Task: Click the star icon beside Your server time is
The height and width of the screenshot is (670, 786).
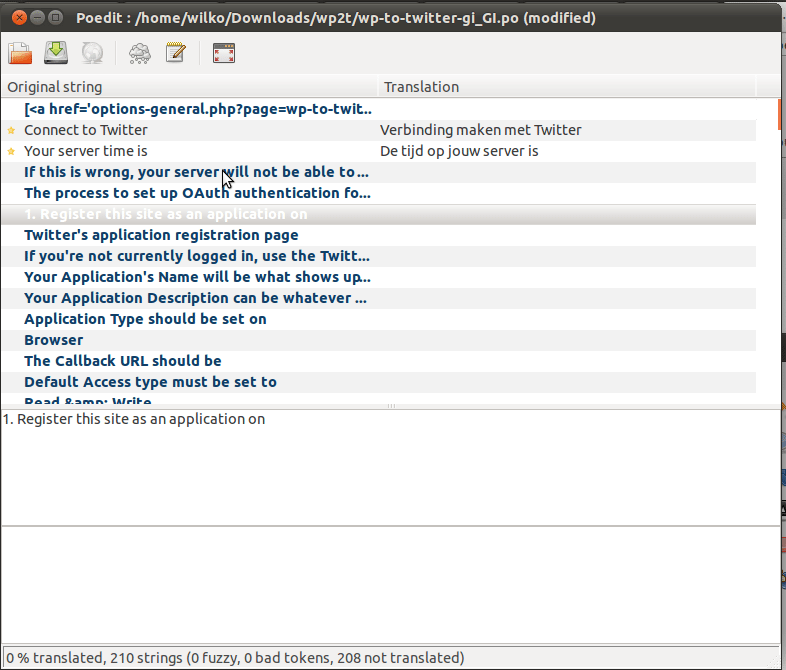Action: (12, 151)
